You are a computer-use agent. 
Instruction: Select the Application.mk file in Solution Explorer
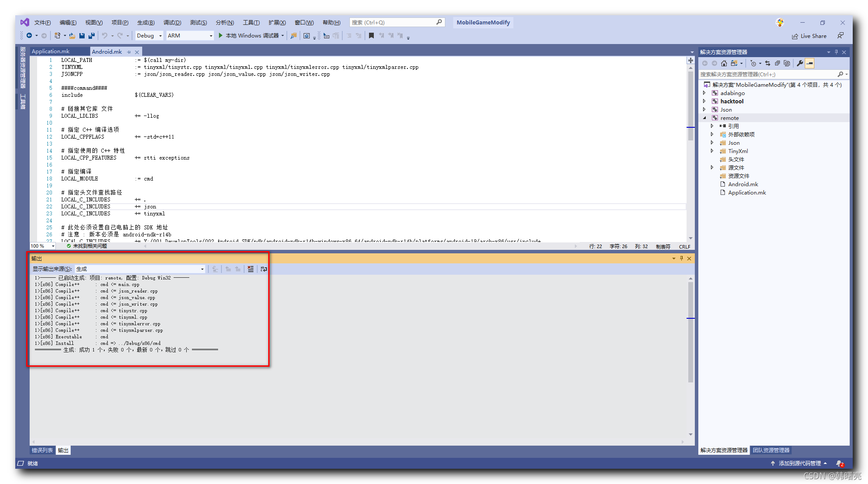(747, 192)
